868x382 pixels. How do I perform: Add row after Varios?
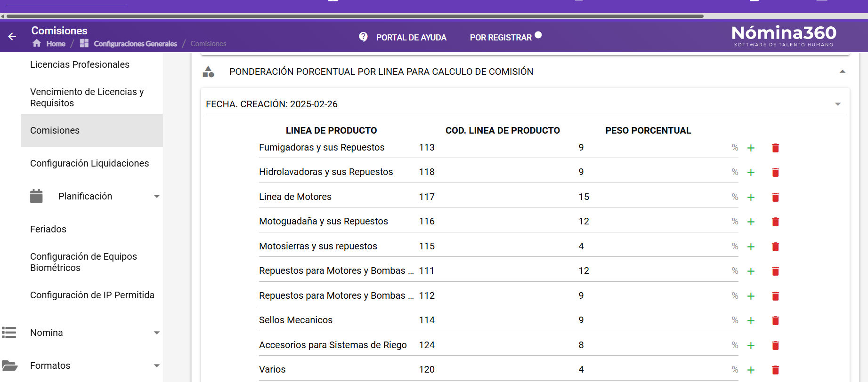[x=751, y=370]
